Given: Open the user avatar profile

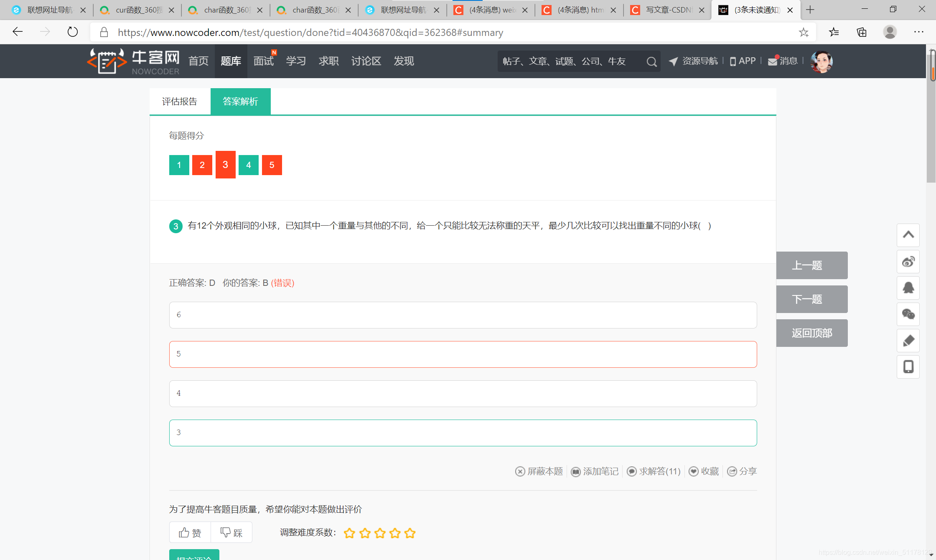Looking at the screenshot, I should point(821,61).
